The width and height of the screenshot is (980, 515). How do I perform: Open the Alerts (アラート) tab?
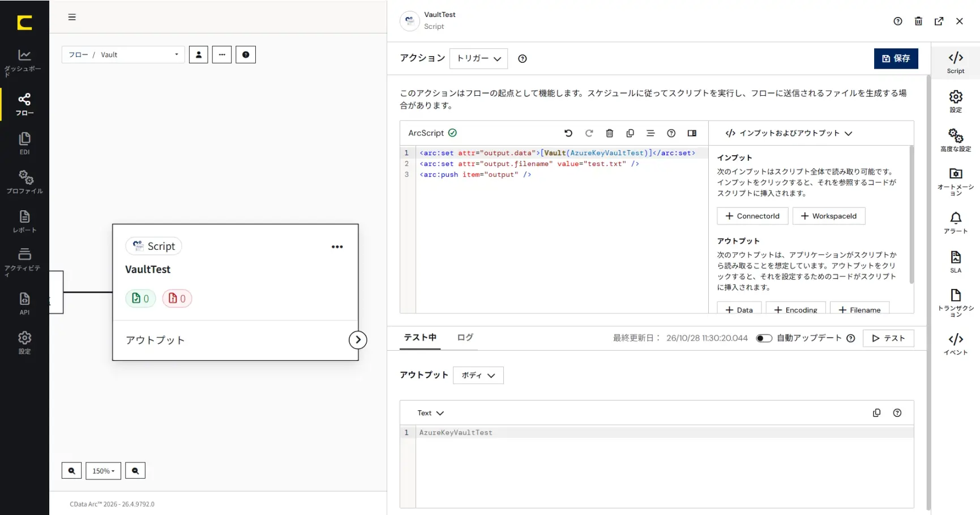(956, 223)
